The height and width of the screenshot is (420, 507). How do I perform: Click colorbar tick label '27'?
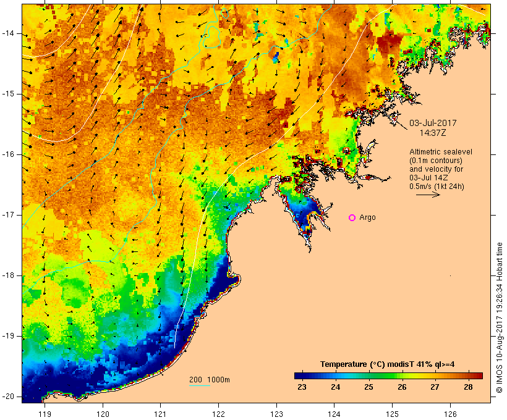435,387
